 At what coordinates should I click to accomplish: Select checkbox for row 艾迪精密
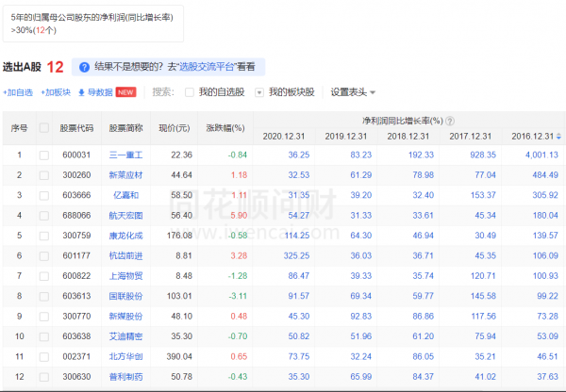pos(44,336)
